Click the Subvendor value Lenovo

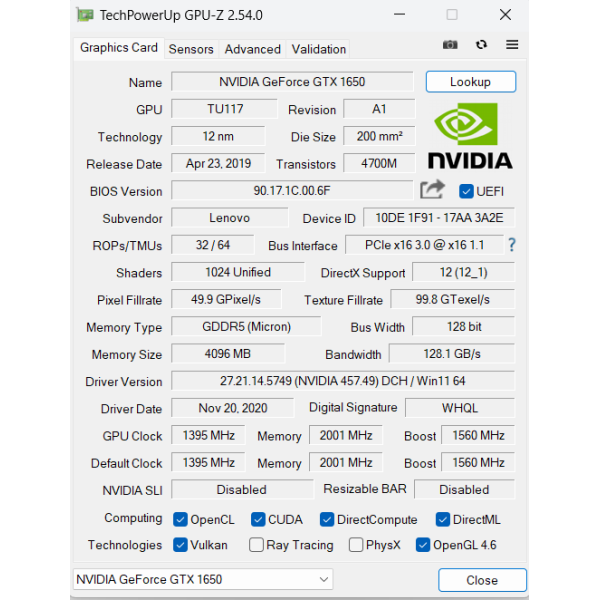tap(230, 217)
